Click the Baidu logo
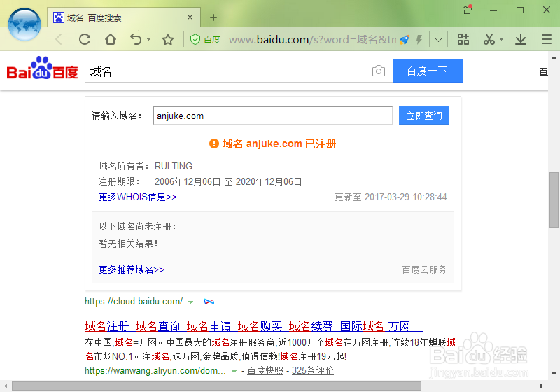The height and width of the screenshot is (392, 560). 42,68
